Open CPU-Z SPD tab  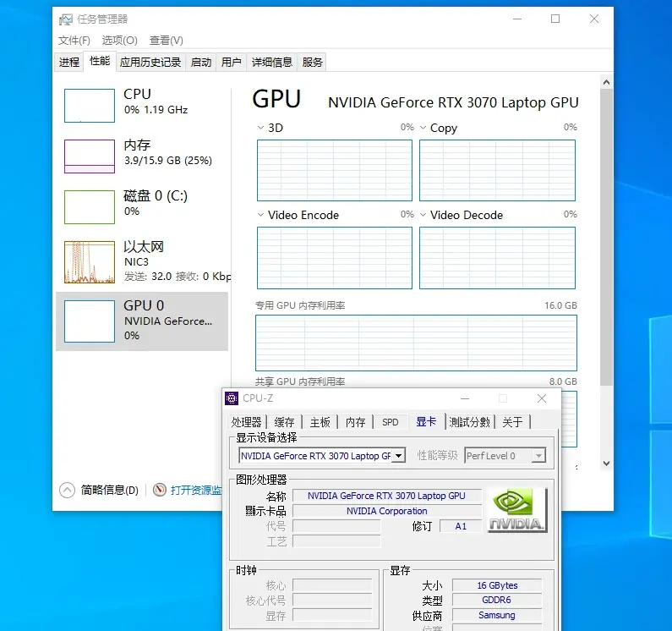pyautogui.click(x=390, y=422)
